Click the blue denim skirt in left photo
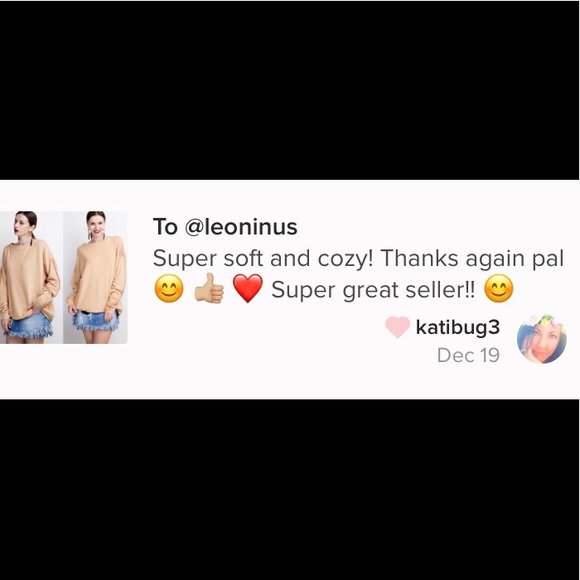Viewport: 580px width, 580px height. (x=27, y=325)
